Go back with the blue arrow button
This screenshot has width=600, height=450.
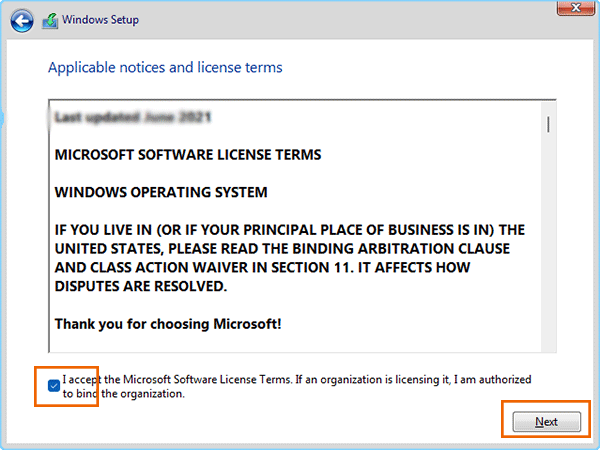point(22,20)
